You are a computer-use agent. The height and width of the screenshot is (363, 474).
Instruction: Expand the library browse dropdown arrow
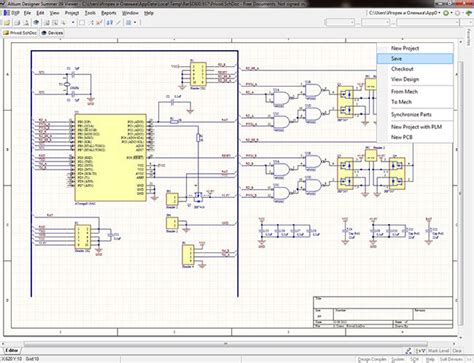(x=135, y=23)
